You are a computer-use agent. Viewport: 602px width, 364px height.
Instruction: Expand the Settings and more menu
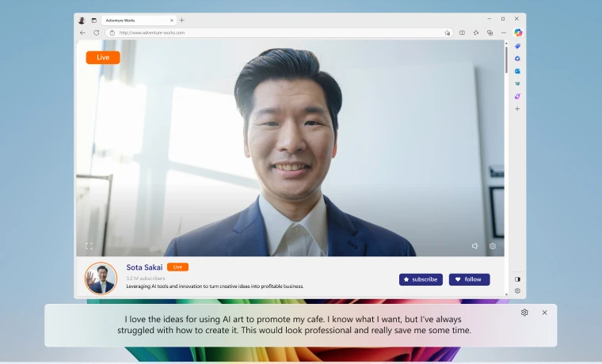[503, 32]
